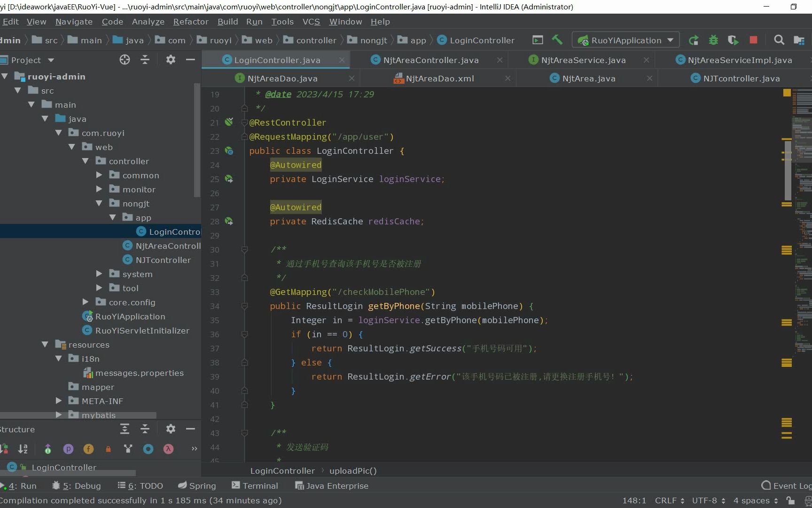
Task: Toggle the Structure inheritance fork icon
Action: 128,449
